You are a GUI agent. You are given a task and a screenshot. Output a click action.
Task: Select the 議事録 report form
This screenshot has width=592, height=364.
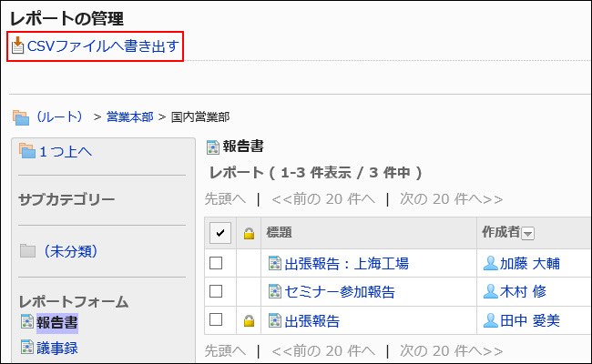point(57,348)
